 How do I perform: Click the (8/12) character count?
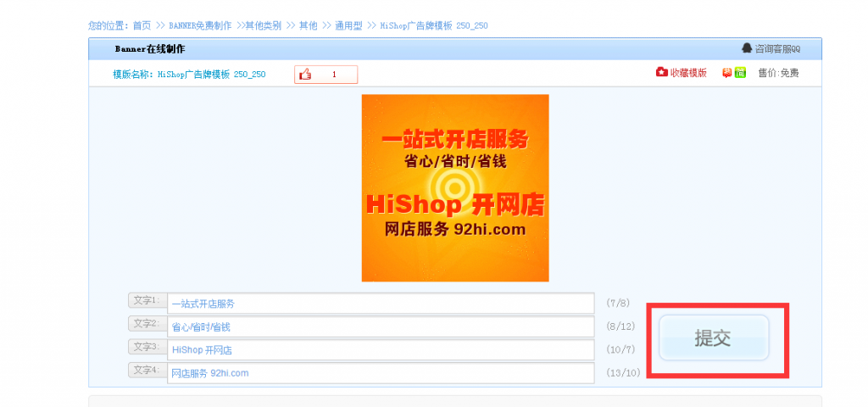620,326
